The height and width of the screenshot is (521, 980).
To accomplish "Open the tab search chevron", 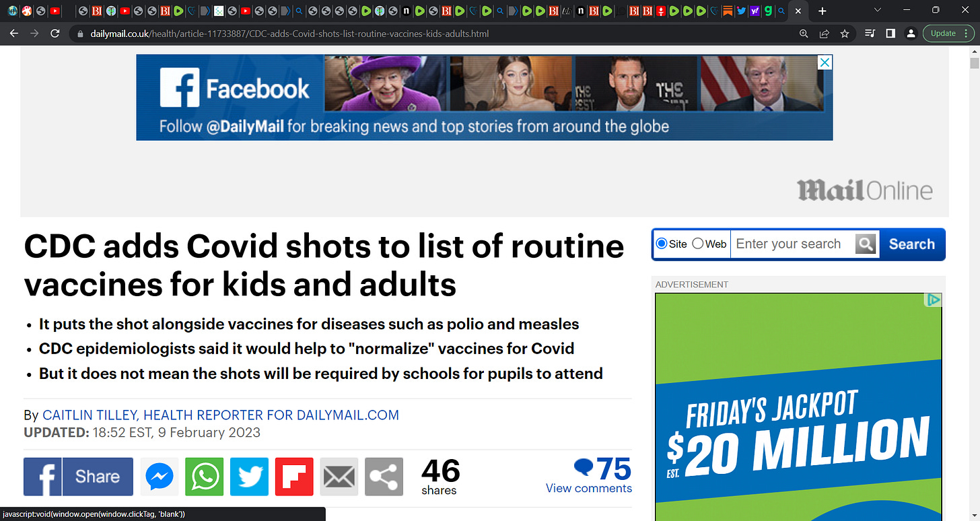I will pos(877,10).
